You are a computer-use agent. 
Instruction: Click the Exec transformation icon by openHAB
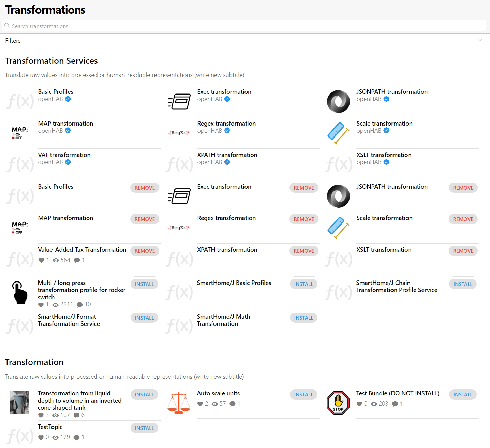tap(179, 101)
